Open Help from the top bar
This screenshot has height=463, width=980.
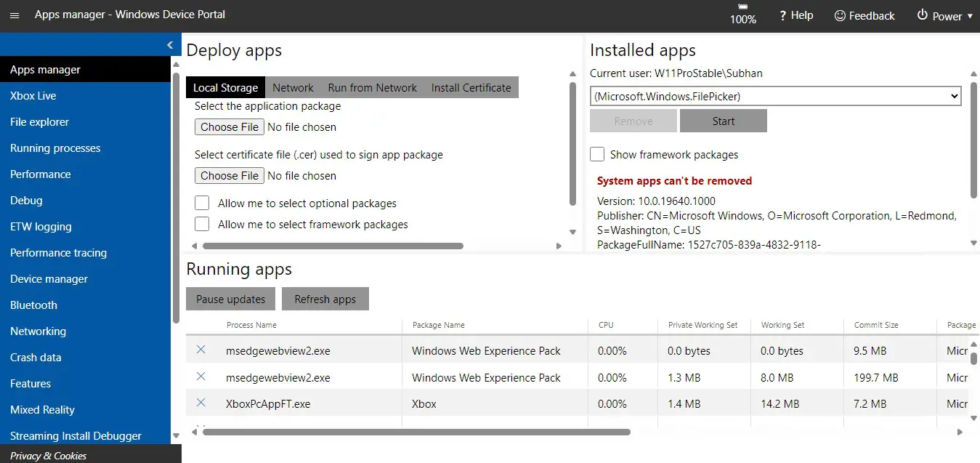tap(795, 15)
